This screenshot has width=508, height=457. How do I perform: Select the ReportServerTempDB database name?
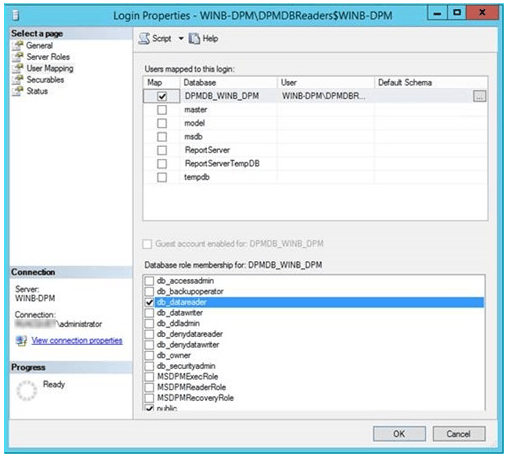pyautogui.click(x=222, y=164)
